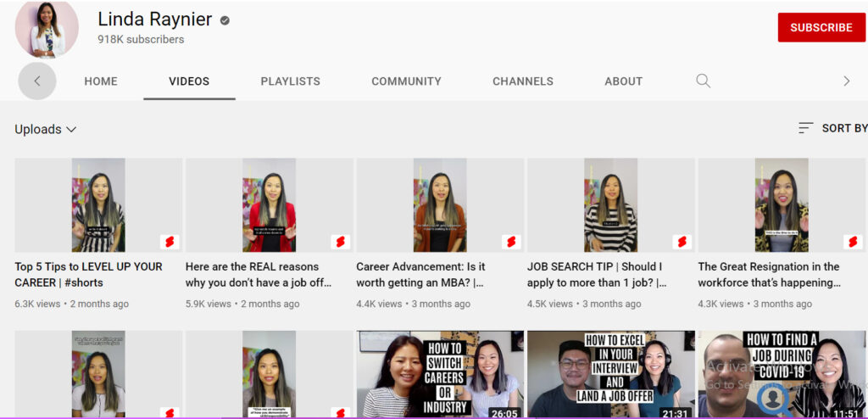This screenshot has height=419, width=868.
Task: Go to the Community tab
Action: (406, 81)
